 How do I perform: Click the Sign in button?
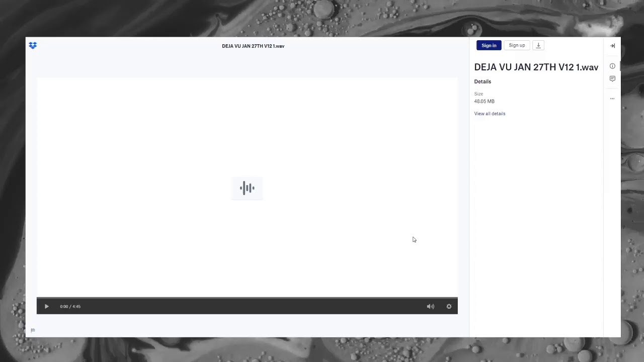coord(489,45)
